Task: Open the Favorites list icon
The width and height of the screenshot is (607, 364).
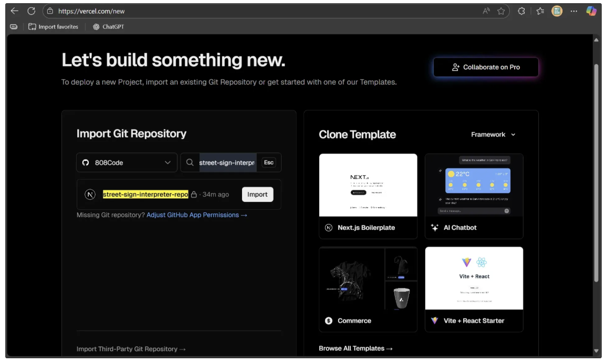Action: (540, 11)
